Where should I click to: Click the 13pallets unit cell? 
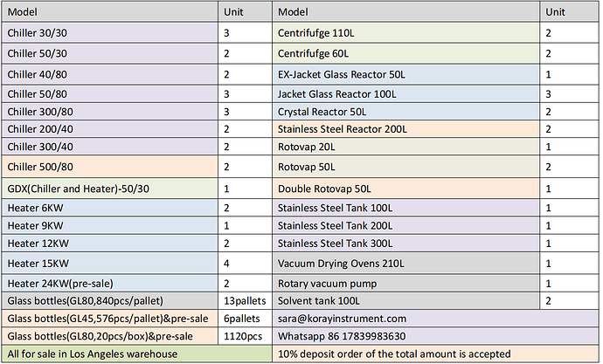pos(246,302)
